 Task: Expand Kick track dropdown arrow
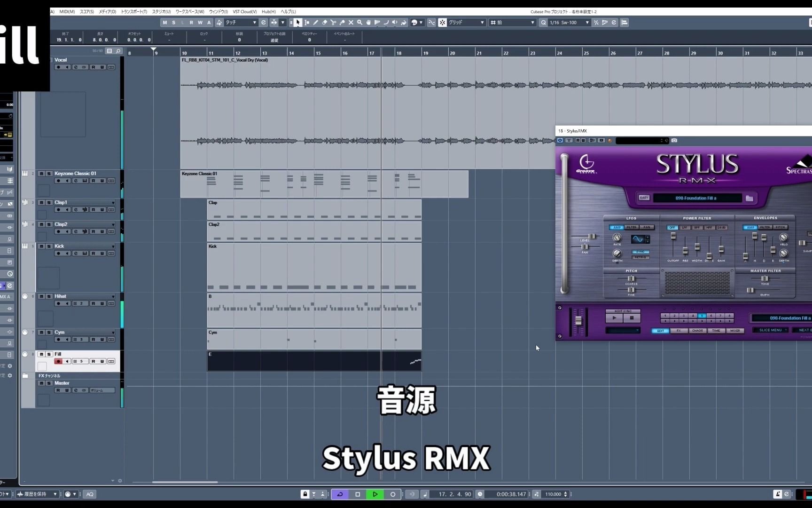pos(113,246)
